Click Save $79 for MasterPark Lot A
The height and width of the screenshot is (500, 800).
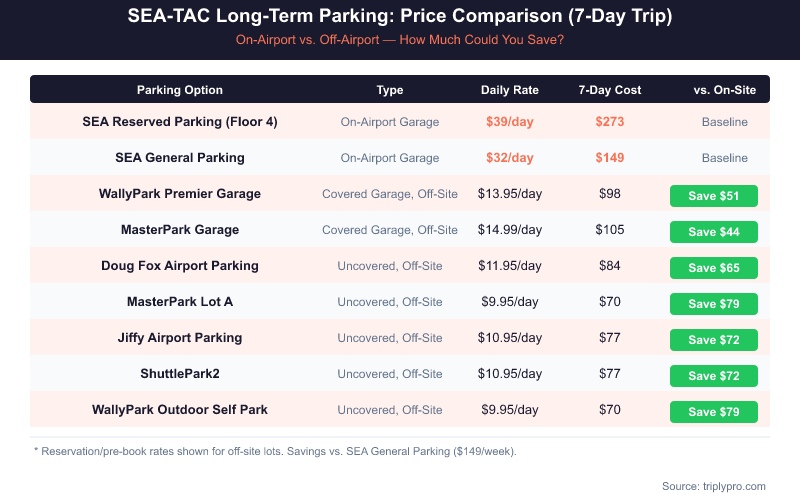pyautogui.click(x=713, y=303)
